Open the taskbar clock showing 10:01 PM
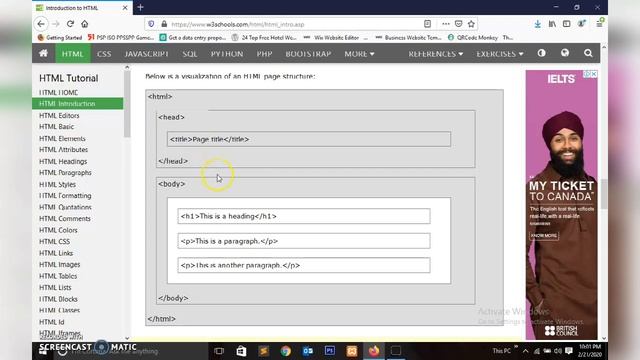 [x=590, y=351]
